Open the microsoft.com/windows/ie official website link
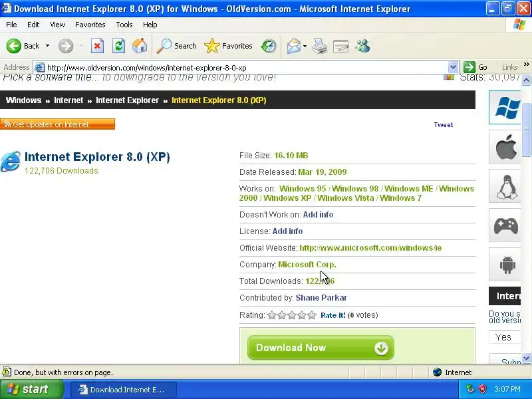The image size is (532, 399). pos(370,248)
